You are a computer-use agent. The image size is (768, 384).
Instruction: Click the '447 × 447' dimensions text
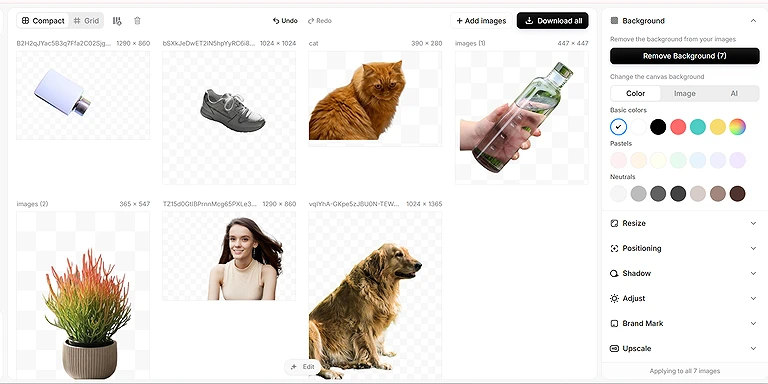click(573, 43)
